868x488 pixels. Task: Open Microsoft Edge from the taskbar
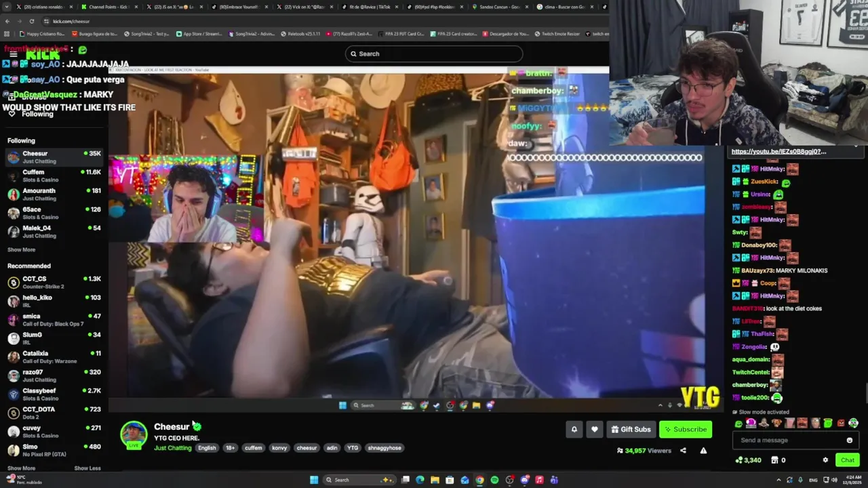(420, 480)
